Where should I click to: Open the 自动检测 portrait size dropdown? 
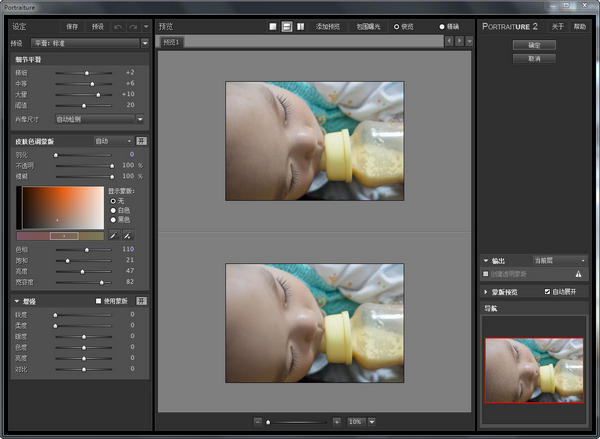[140, 118]
